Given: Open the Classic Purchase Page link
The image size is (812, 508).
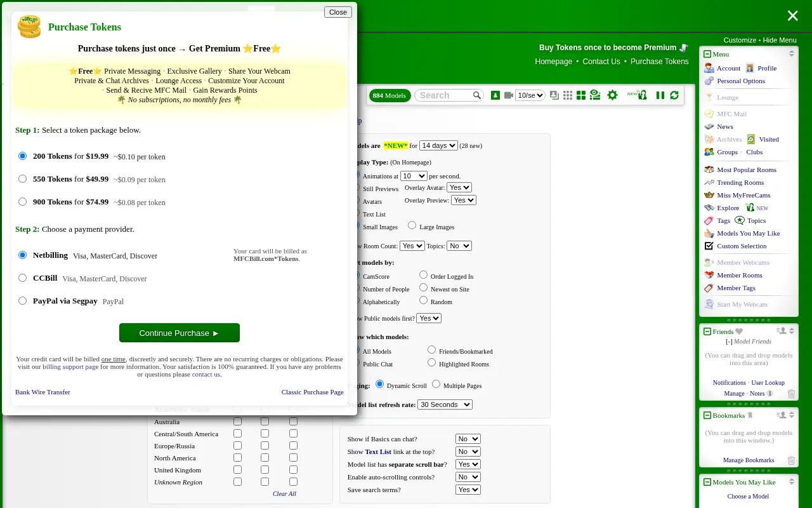Looking at the screenshot, I should (x=313, y=392).
